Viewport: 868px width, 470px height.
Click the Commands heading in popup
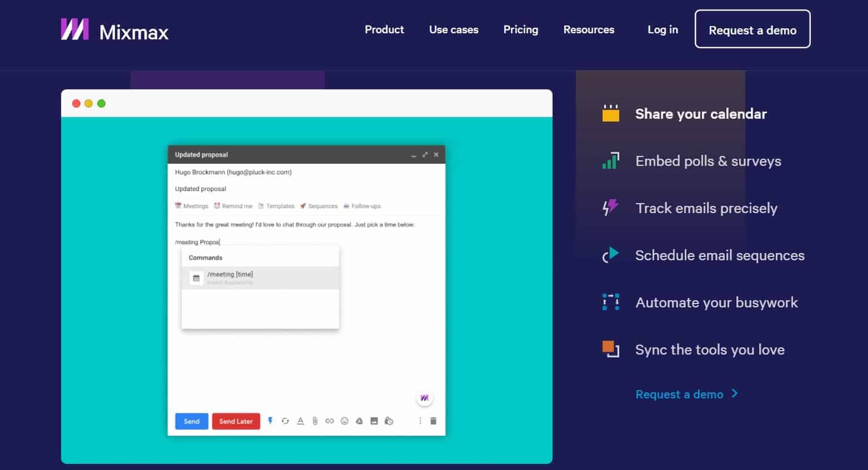205,257
